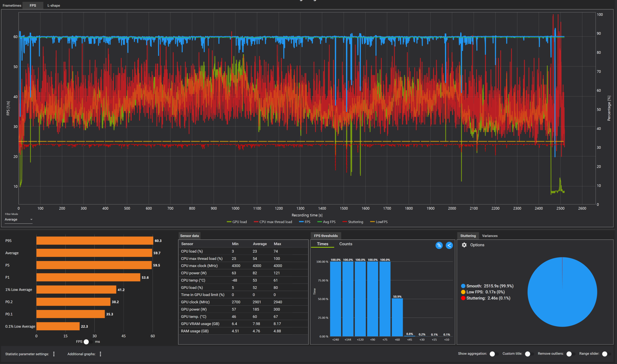This screenshot has width=617, height=364.
Task: Select the Counts view in FPS thresholds
Action: point(345,244)
